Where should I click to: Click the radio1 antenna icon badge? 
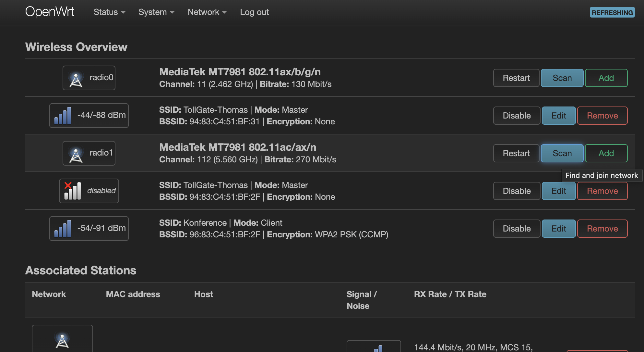76,154
